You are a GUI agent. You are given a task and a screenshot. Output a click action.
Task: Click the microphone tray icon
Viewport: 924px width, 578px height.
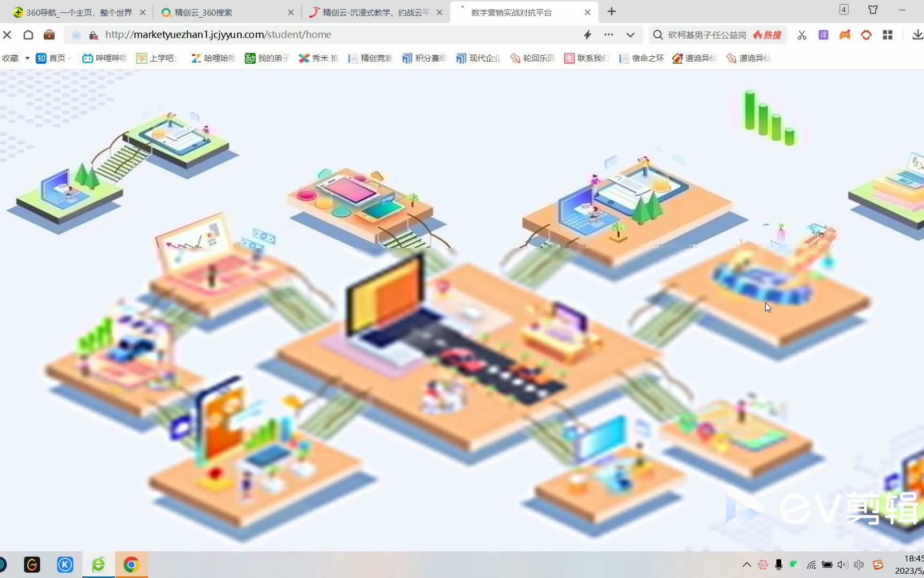pyautogui.click(x=779, y=565)
